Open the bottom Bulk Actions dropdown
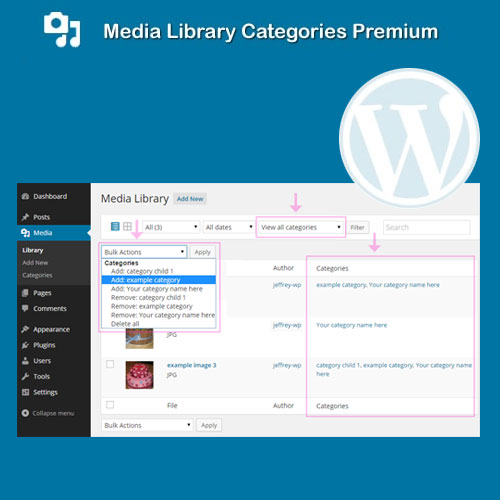500x500 pixels. (147, 425)
